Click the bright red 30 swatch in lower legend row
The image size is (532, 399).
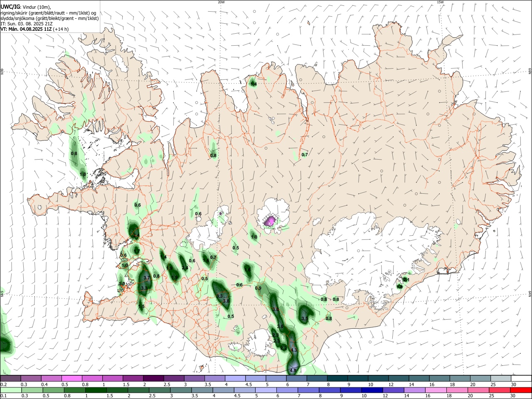click(x=521, y=390)
